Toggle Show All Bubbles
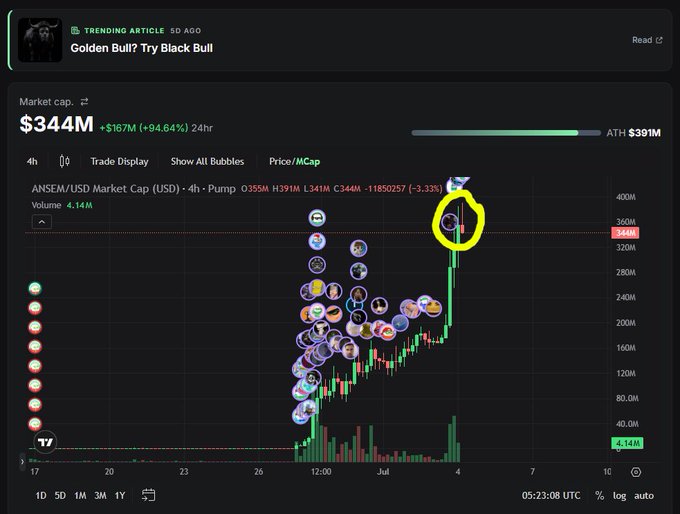Image resolution: width=680 pixels, height=514 pixels. 207,161
